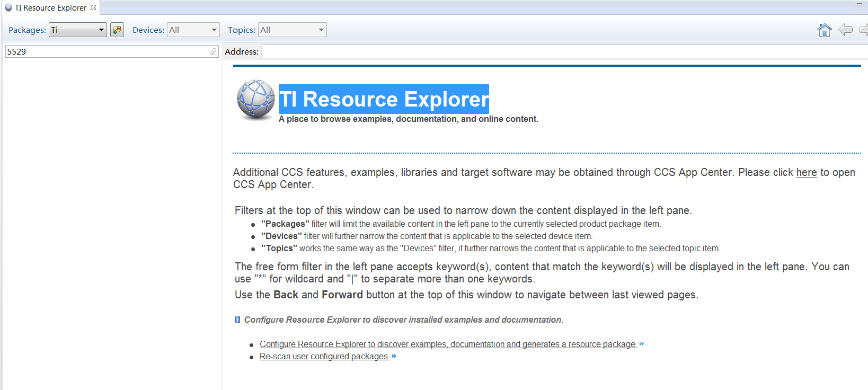Select the TI Resource Explorer tab
This screenshot has width=868, height=390.
pos(50,7)
